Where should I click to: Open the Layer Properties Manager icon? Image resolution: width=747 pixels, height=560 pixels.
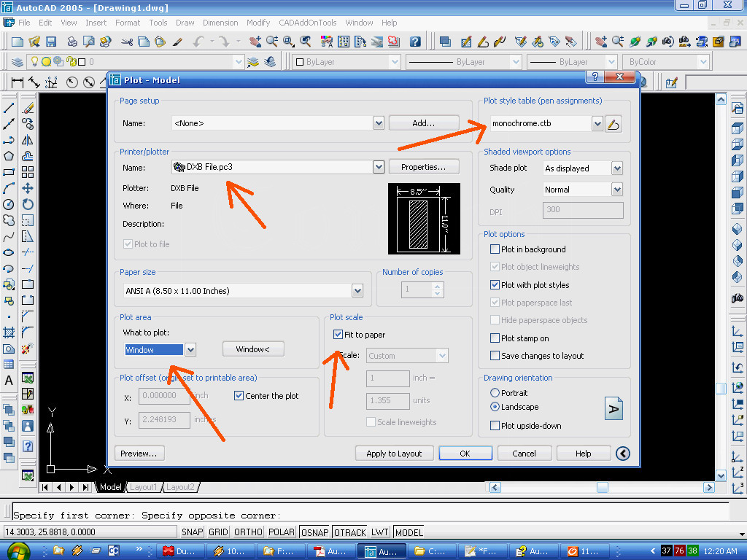(18, 62)
